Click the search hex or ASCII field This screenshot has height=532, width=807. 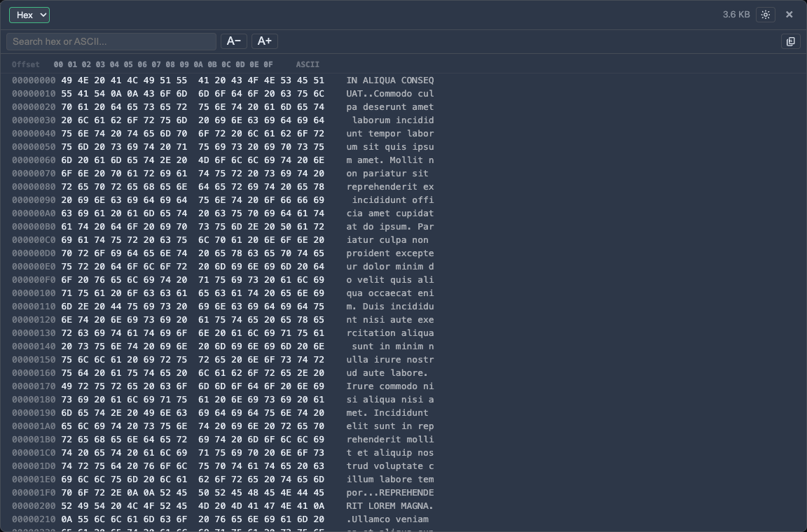(x=111, y=41)
